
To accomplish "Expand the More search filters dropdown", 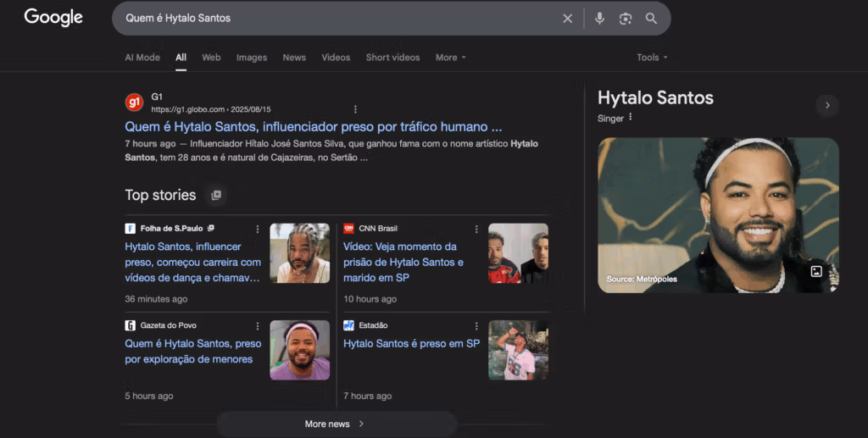I will pos(450,58).
